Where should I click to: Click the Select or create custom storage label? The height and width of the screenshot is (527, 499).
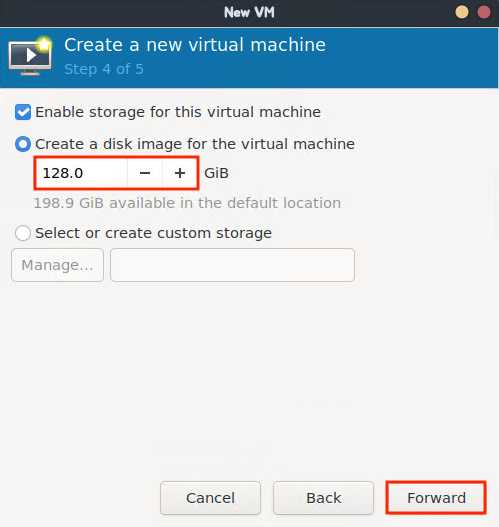tap(153, 233)
